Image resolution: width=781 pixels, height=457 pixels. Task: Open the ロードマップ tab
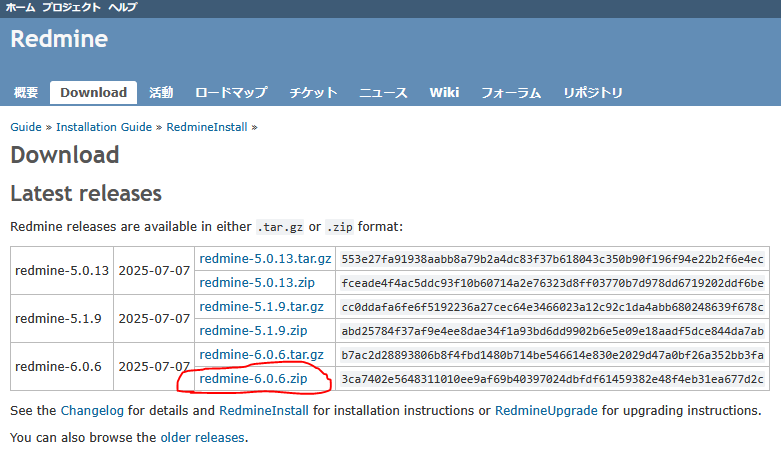231,93
